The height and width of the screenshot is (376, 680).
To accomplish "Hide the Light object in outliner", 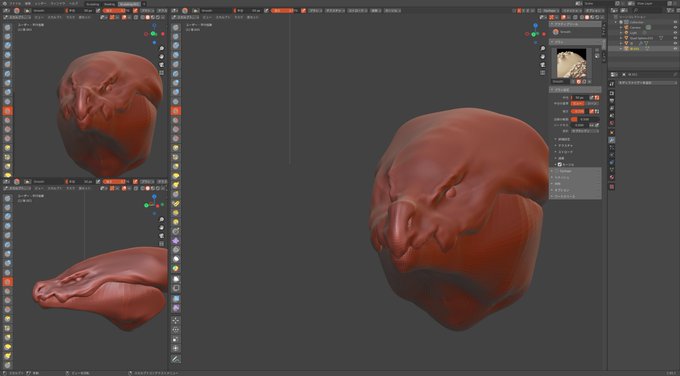I will (x=675, y=33).
